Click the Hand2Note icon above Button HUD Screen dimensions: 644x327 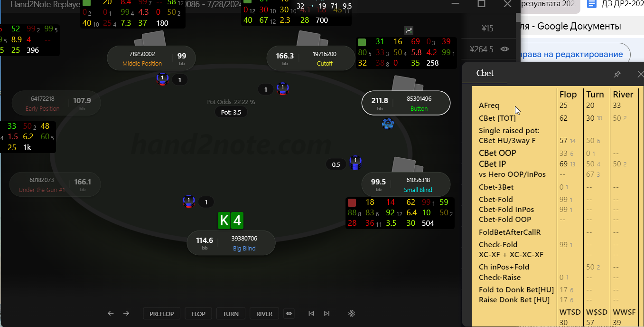(409, 30)
